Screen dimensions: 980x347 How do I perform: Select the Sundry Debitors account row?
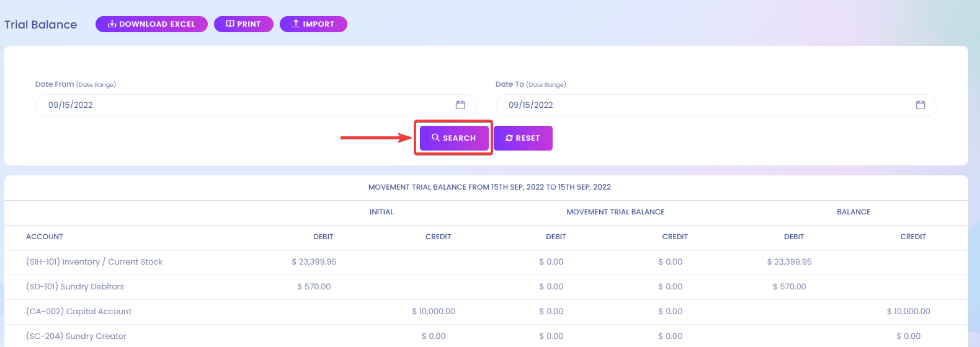coord(486,287)
